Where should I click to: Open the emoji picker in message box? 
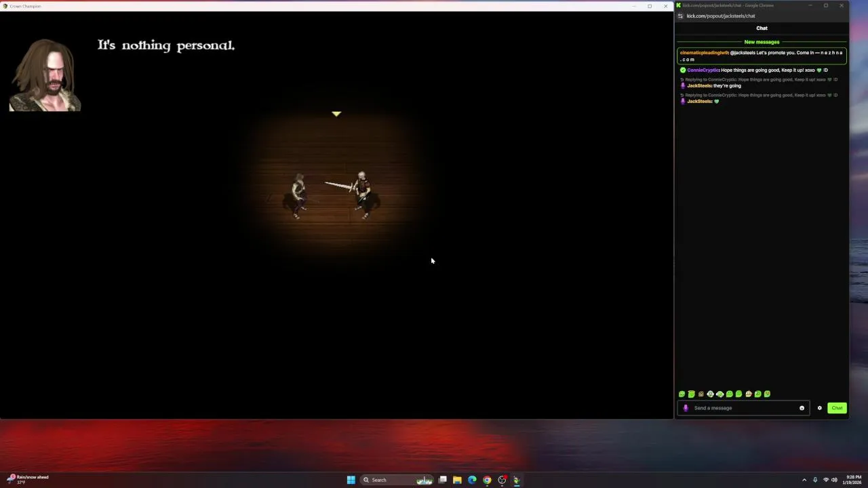click(x=802, y=408)
